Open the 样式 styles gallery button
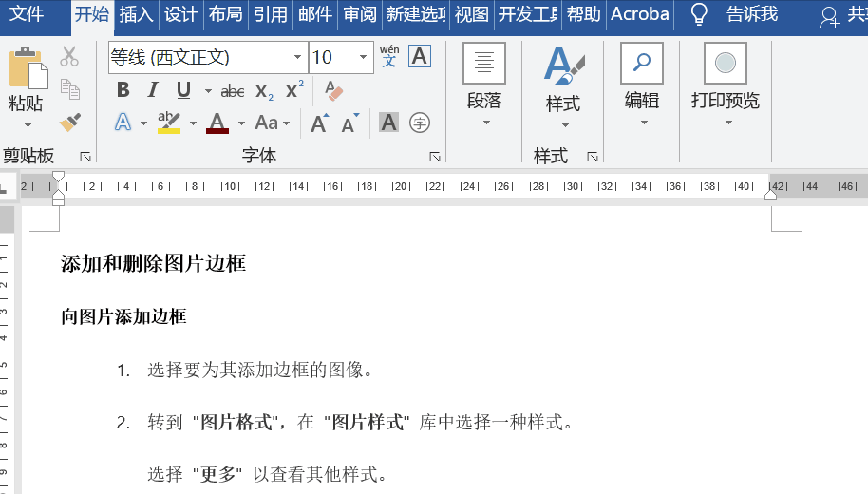868x494 pixels. (563, 86)
